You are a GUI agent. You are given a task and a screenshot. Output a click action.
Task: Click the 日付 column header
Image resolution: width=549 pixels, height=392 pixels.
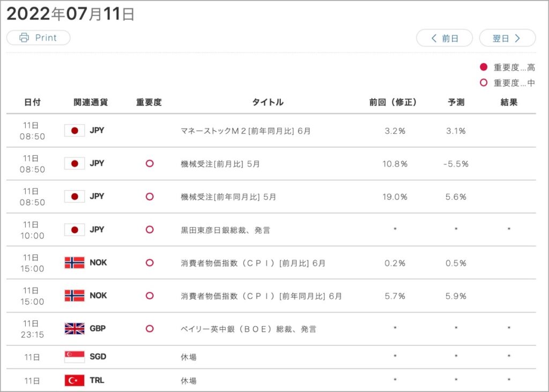[x=32, y=102]
